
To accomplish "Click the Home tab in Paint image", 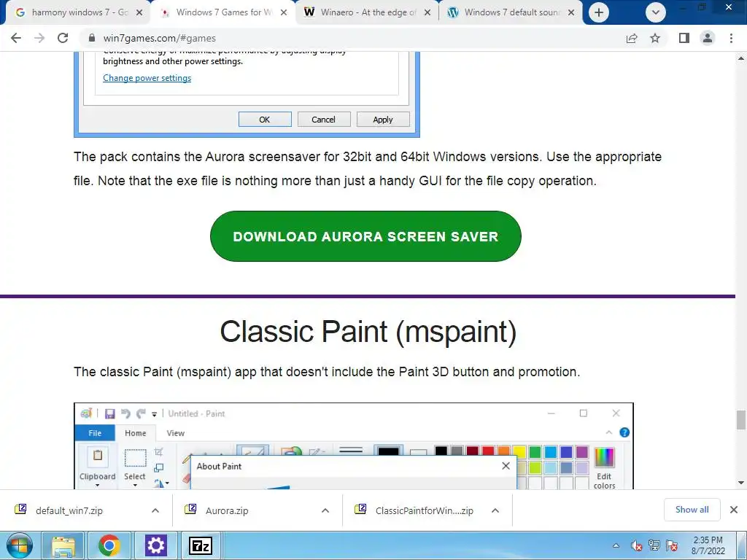I will (135, 433).
